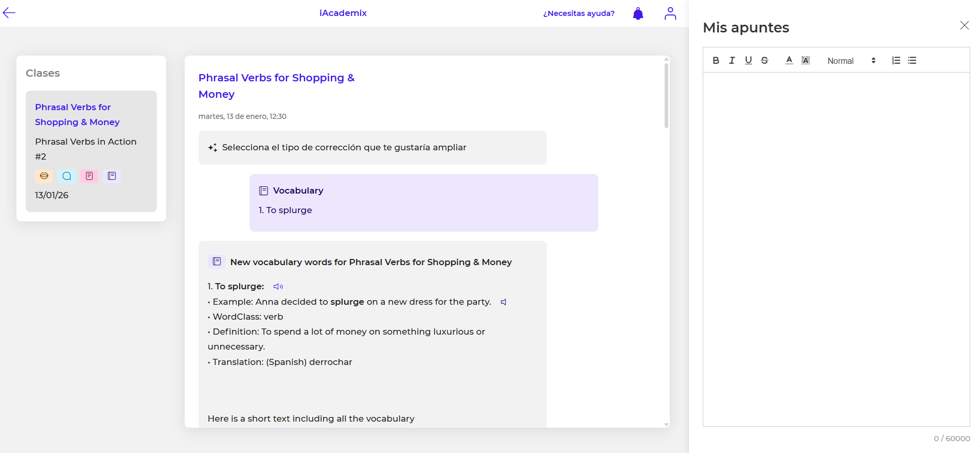
Task: Play audio for the Anna example sentence
Action: 504,302
